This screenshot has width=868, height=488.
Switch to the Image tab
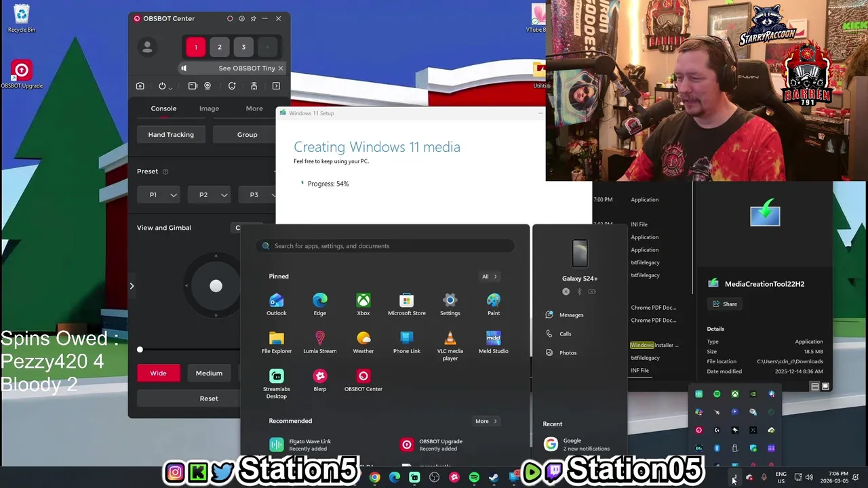pyautogui.click(x=209, y=108)
